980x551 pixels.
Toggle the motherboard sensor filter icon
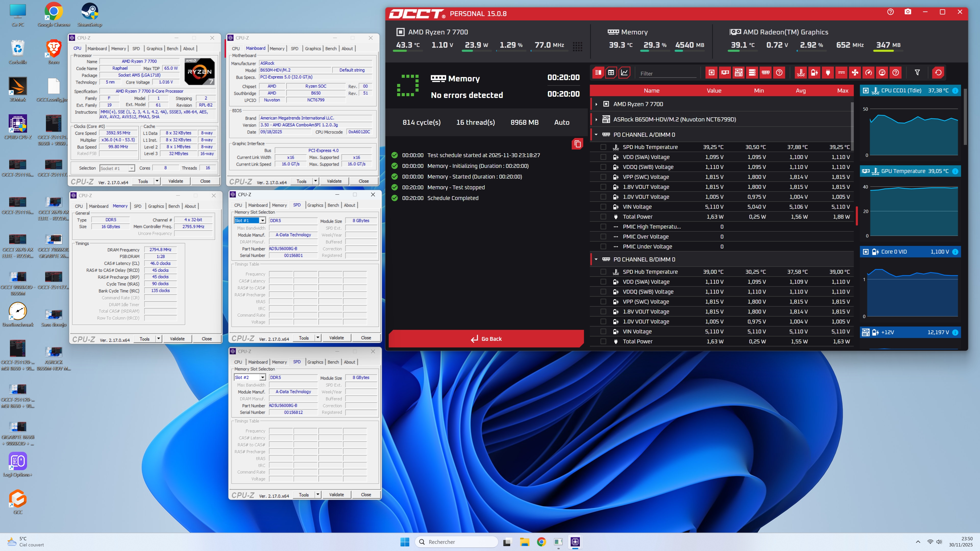pos(738,73)
